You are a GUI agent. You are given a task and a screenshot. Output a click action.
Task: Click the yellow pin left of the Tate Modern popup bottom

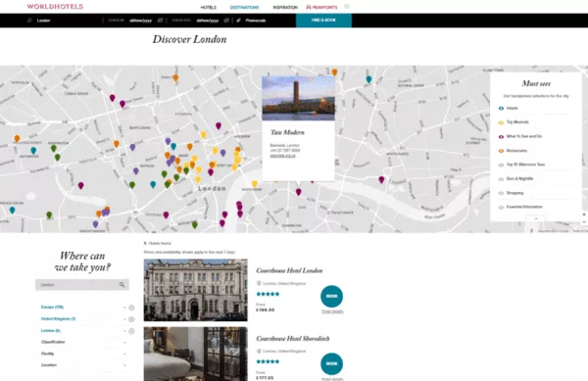click(255, 183)
